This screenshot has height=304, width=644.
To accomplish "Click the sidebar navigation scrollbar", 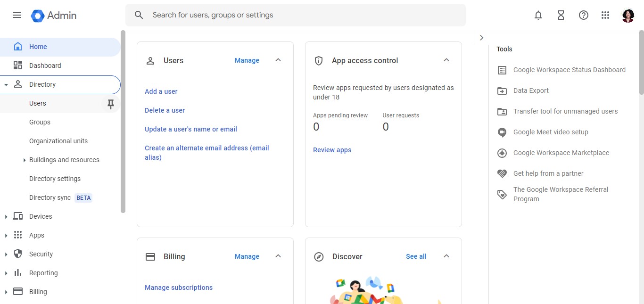I will point(123,123).
